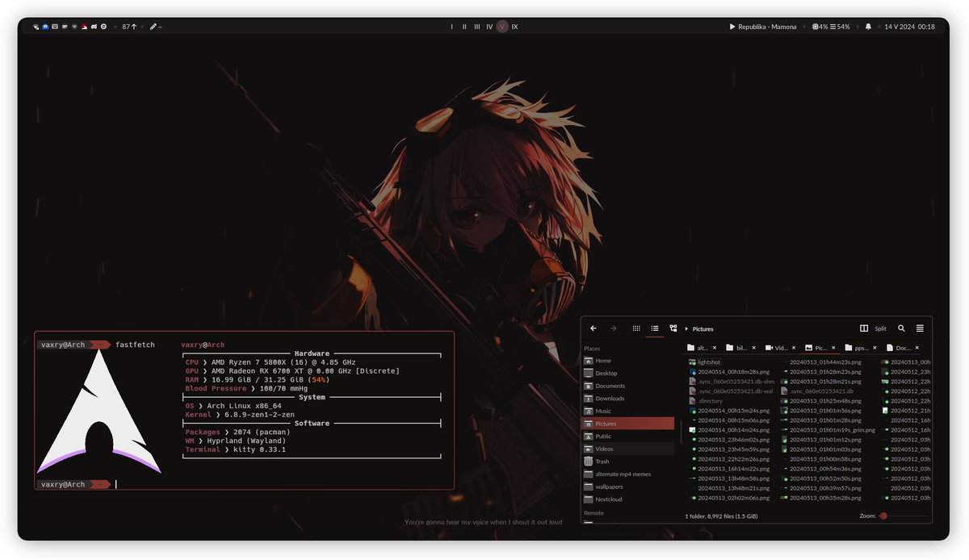The height and width of the screenshot is (560, 969).
Task: Open Videos in the Places sidebar
Action: tap(628, 449)
